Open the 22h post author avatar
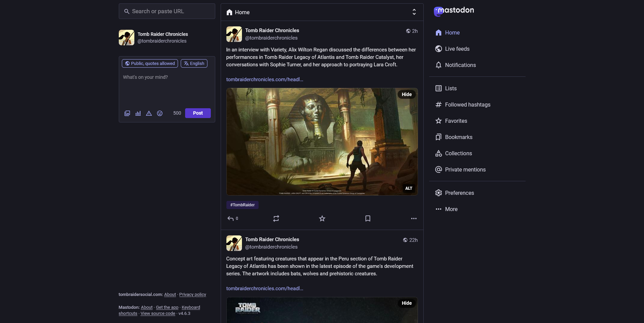Image resolution: width=644 pixels, height=323 pixels. click(234, 243)
